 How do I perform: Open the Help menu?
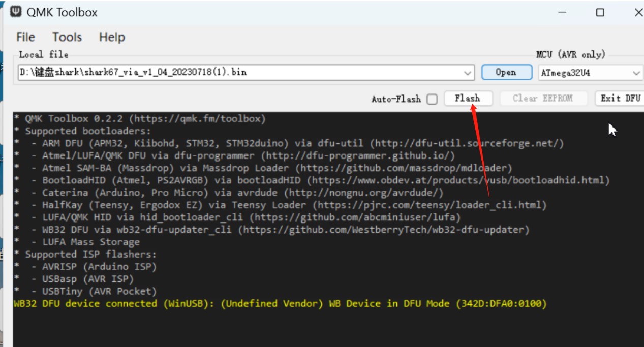(x=112, y=37)
